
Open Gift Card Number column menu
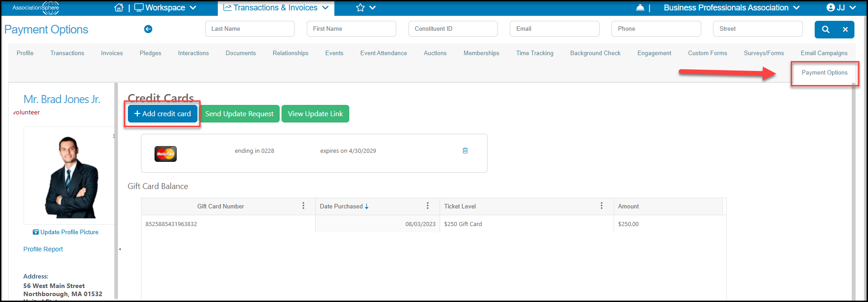coord(303,206)
